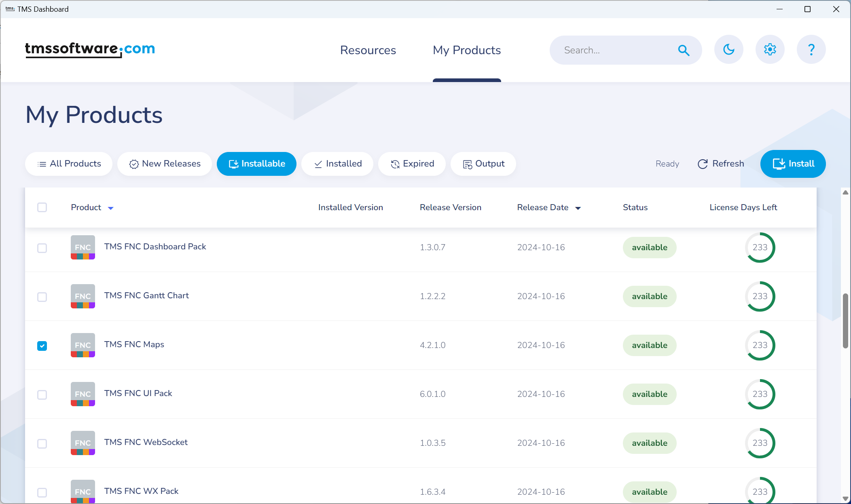Open help question mark icon
851x504 pixels.
click(x=811, y=49)
